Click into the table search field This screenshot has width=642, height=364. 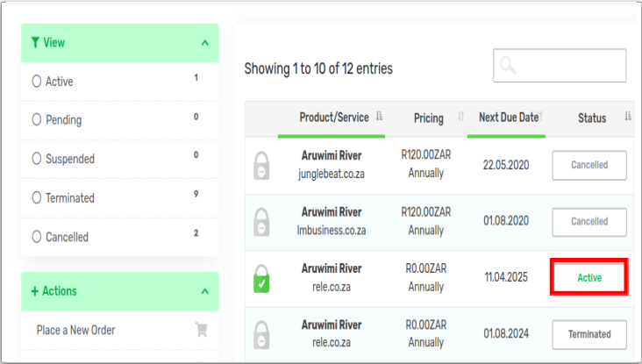pyautogui.click(x=570, y=65)
